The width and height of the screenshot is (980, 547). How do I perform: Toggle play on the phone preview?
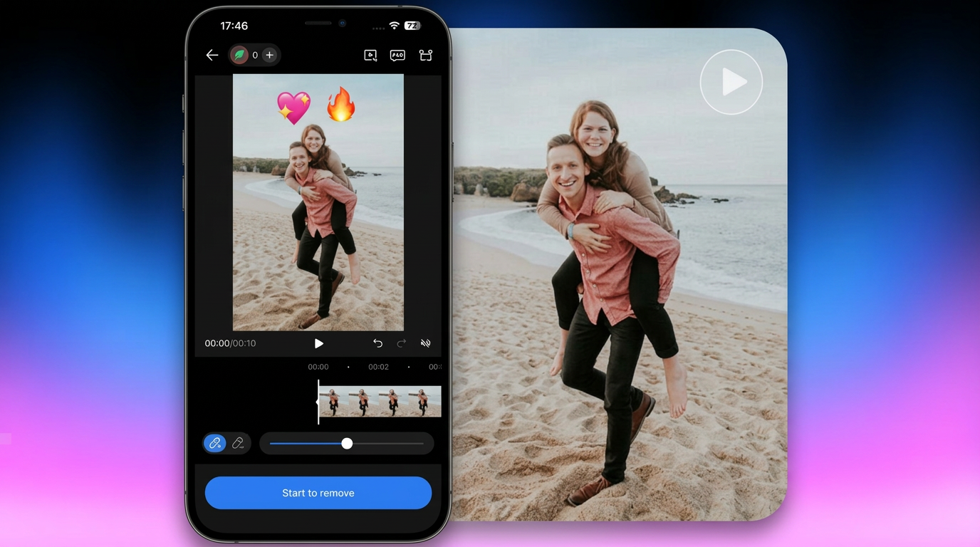tap(318, 343)
